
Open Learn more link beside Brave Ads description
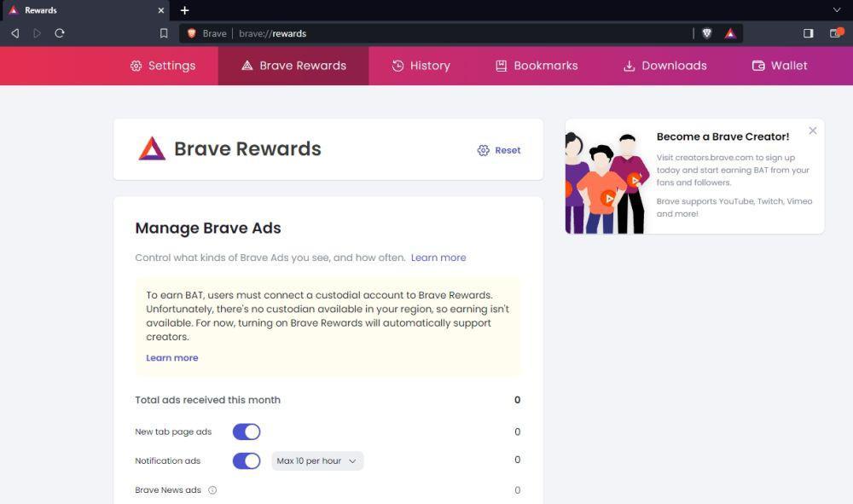coord(438,258)
